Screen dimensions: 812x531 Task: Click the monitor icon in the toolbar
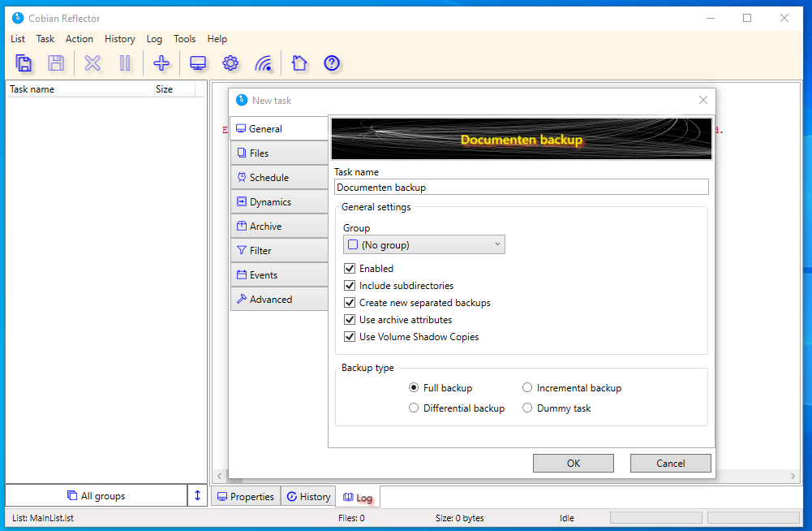[197, 63]
